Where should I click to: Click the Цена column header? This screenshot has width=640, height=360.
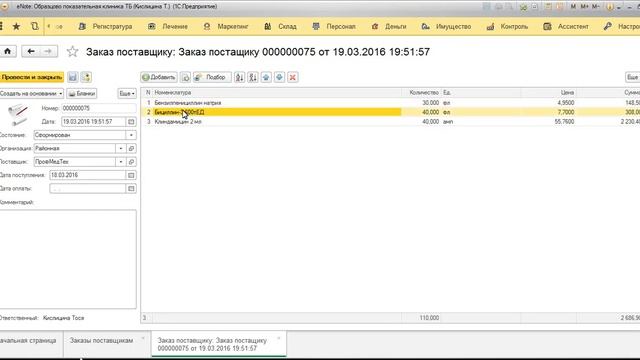tap(549, 93)
